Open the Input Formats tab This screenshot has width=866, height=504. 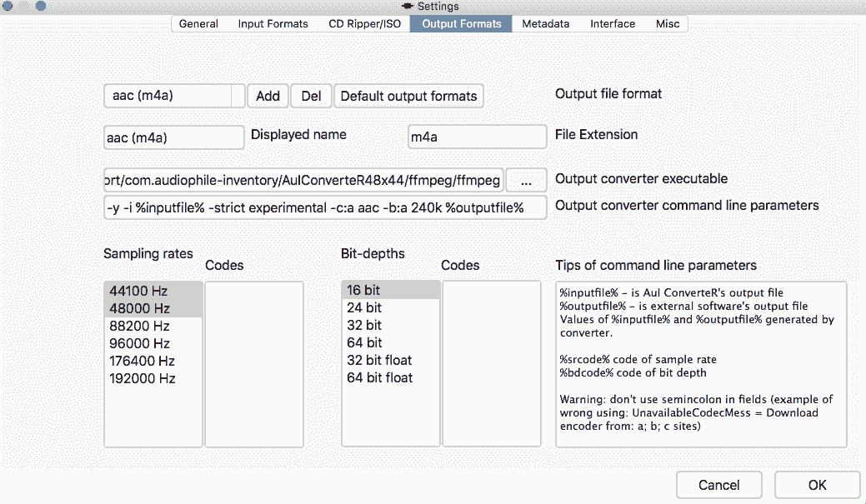273,23
